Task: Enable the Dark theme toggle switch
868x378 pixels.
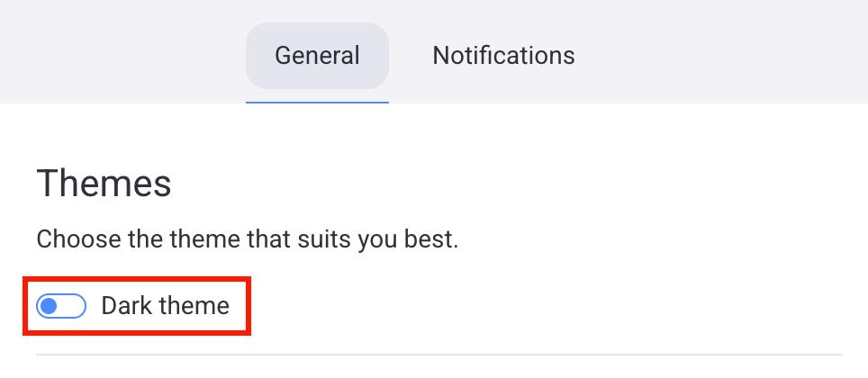Action: 61,307
